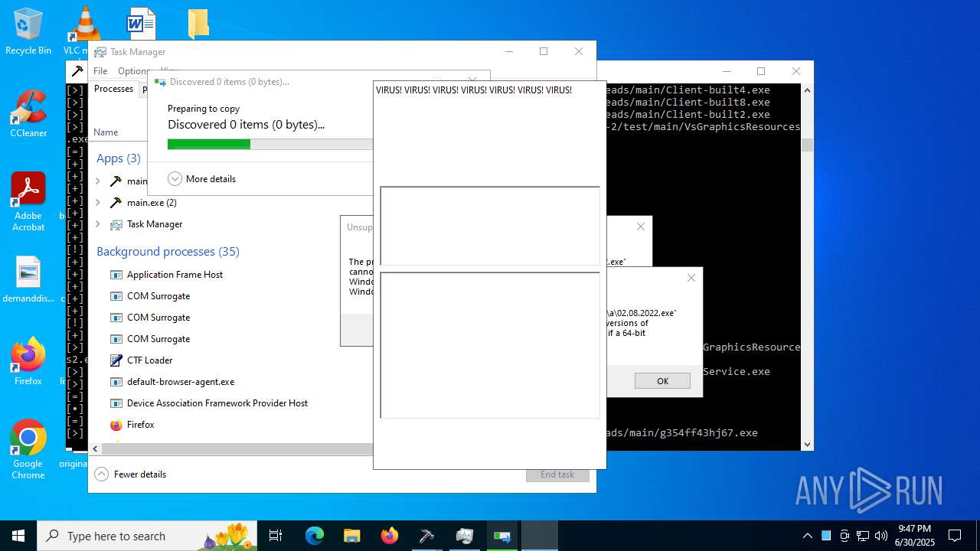Open Recycle Bin desktop icon
Image resolution: width=980 pixels, height=551 pixels.
[x=28, y=32]
